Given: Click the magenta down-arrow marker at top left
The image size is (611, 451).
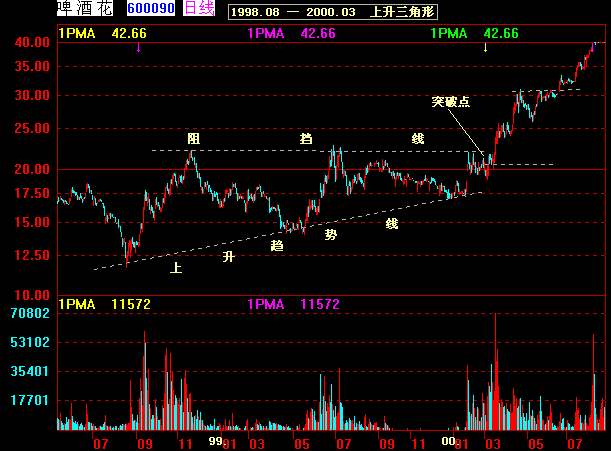Looking at the screenshot, I should click(139, 47).
